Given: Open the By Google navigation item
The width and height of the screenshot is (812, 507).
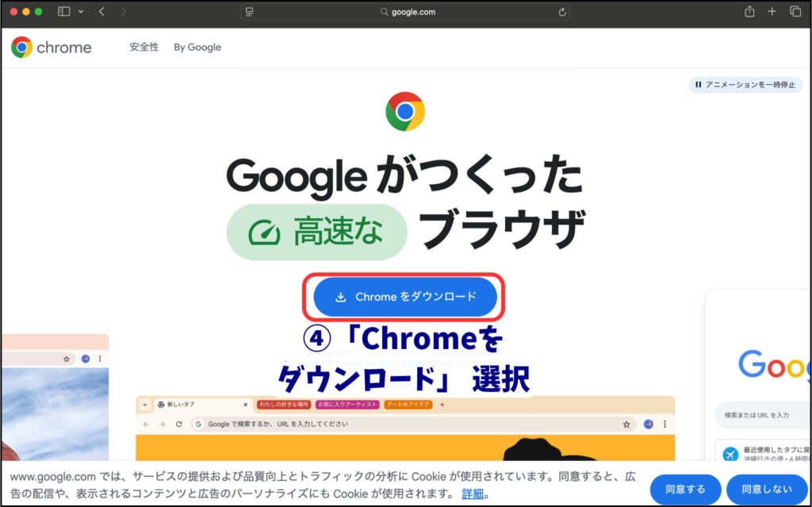Looking at the screenshot, I should (x=197, y=47).
